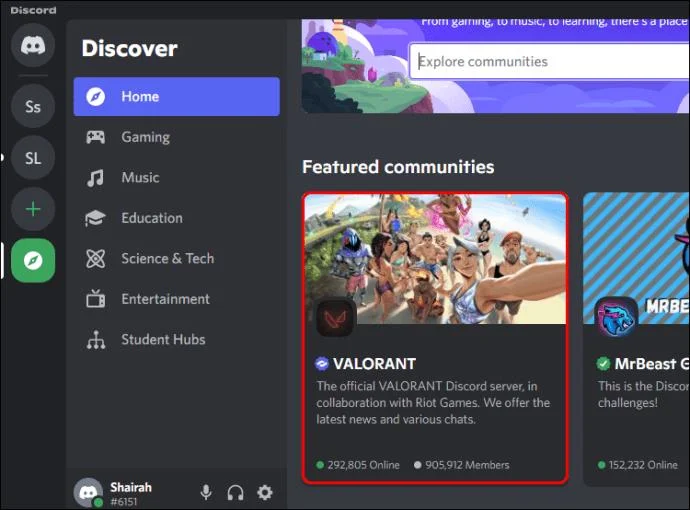Click the Shairah user avatar

tap(88, 492)
